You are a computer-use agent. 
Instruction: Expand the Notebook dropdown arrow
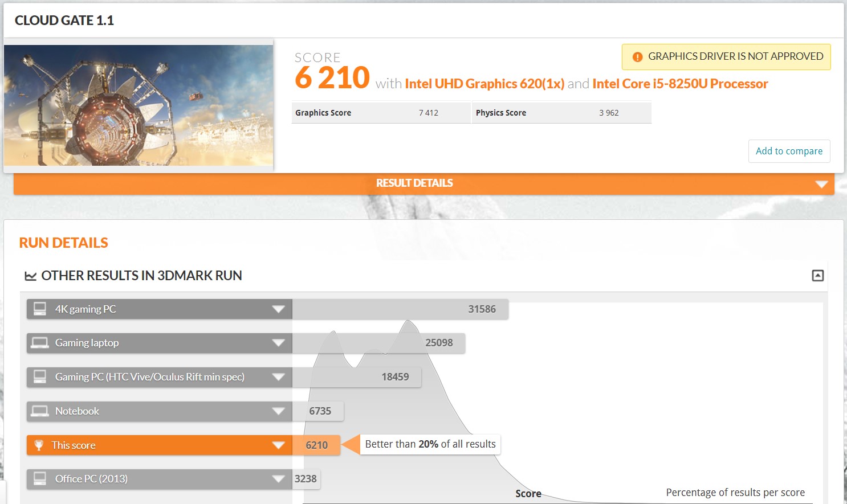pyautogui.click(x=278, y=411)
